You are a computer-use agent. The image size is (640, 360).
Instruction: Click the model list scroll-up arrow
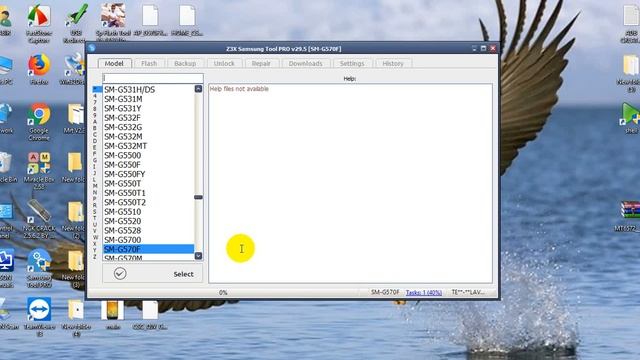(x=198, y=89)
